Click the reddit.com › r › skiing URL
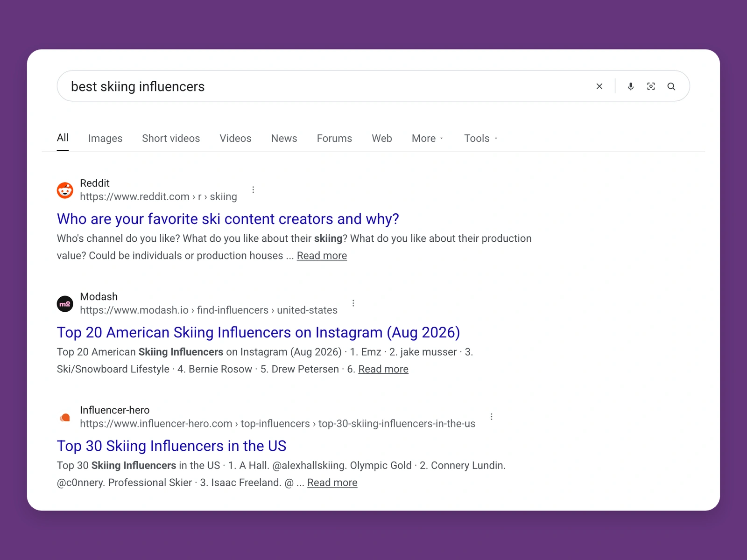The height and width of the screenshot is (560, 747). (158, 196)
